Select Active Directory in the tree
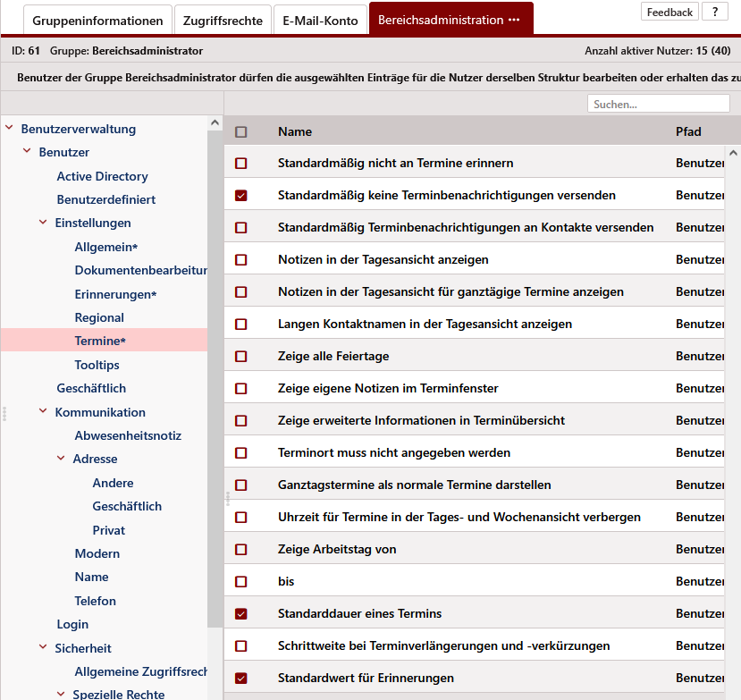 tap(102, 176)
